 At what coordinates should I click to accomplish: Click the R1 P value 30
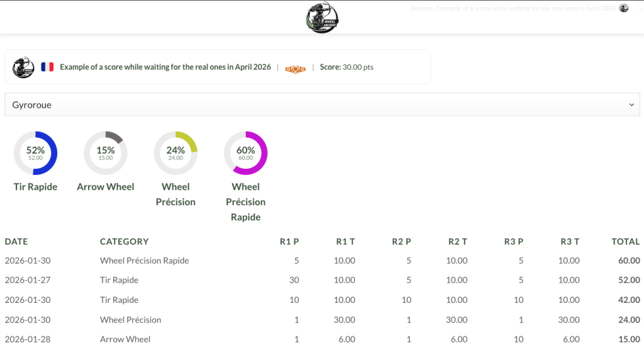tap(294, 280)
